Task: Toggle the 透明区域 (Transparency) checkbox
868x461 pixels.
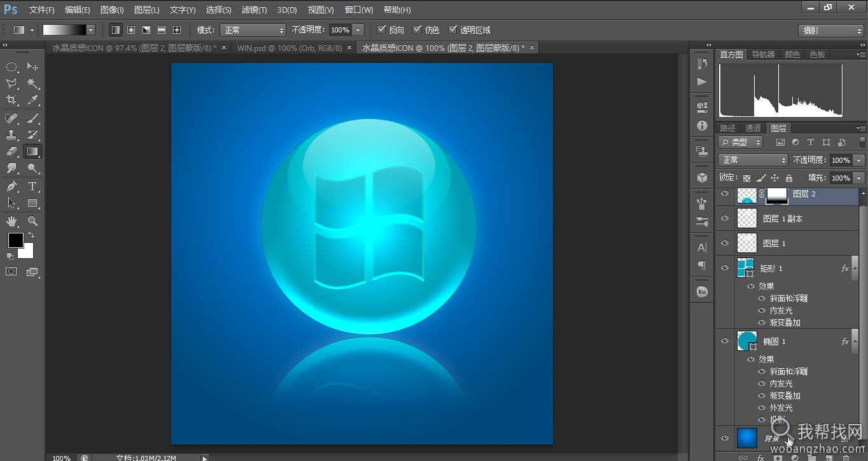Action: click(452, 30)
